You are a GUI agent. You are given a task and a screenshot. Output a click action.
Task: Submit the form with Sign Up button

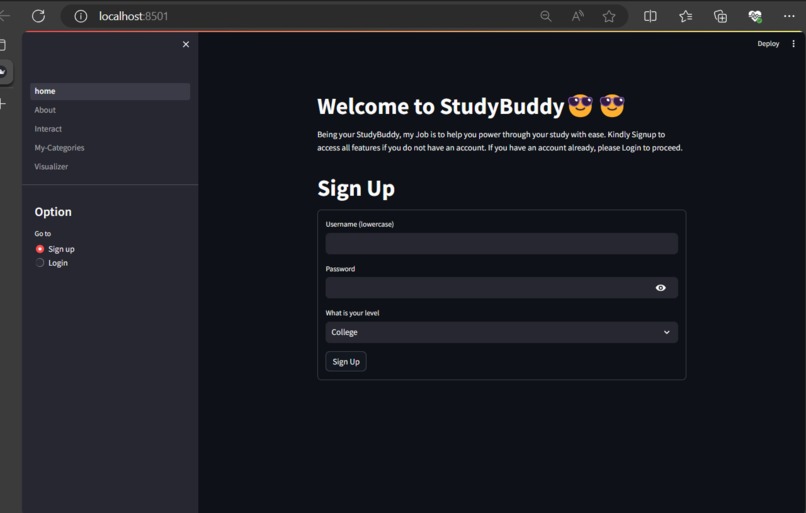click(x=346, y=361)
